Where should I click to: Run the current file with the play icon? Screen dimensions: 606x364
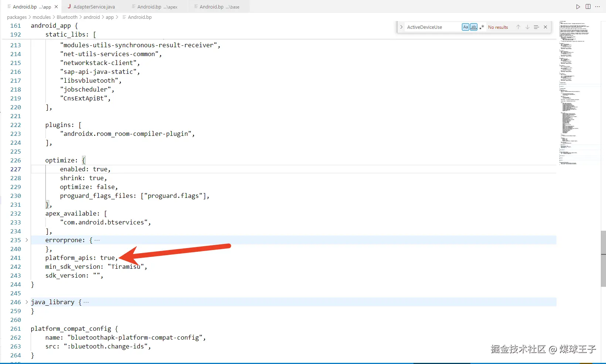pyautogui.click(x=578, y=7)
